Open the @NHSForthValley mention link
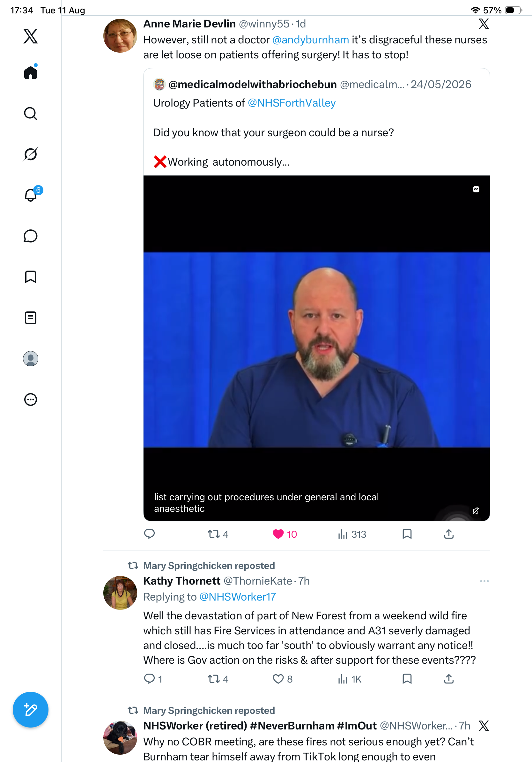The height and width of the screenshot is (762, 532). coord(292,103)
